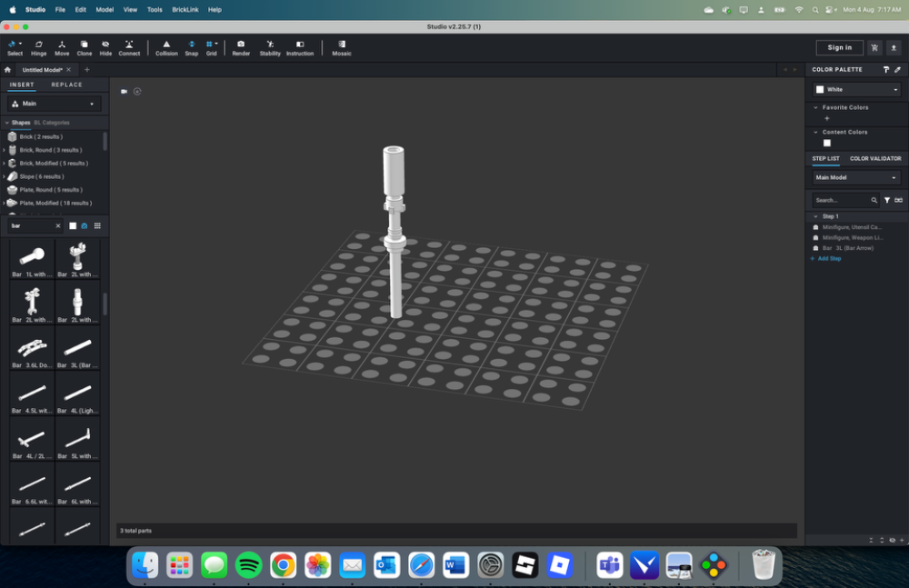This screenshot has width=909, height=588.
Task: Click the Add Step link
Action: point(827,259)
